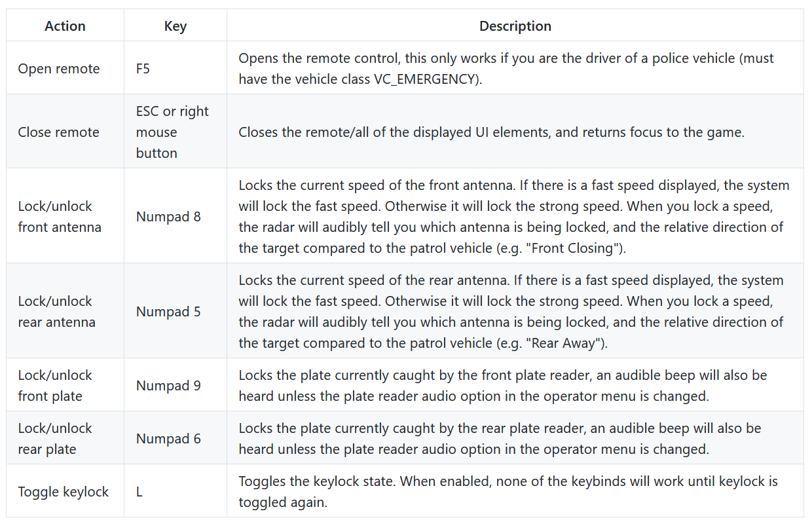
Task: Select the Numpad 8 key cell
Action: [175, 216]
